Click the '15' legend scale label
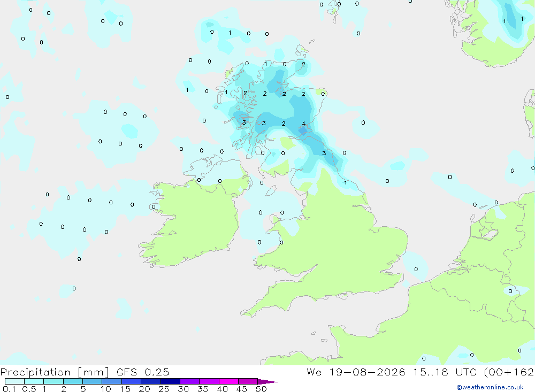The width and height of the screenshot is (535, 392). [x=125, y=389]
